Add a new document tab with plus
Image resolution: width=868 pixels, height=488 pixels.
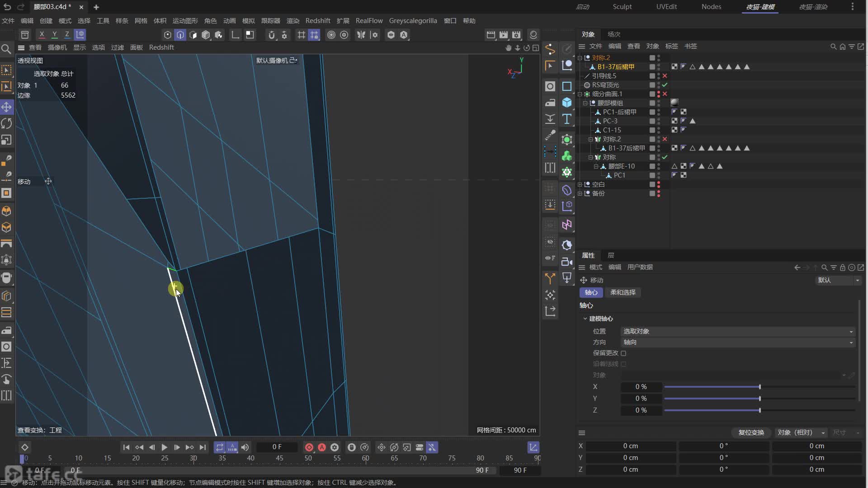pyautogui.click(x=96, y=7)
